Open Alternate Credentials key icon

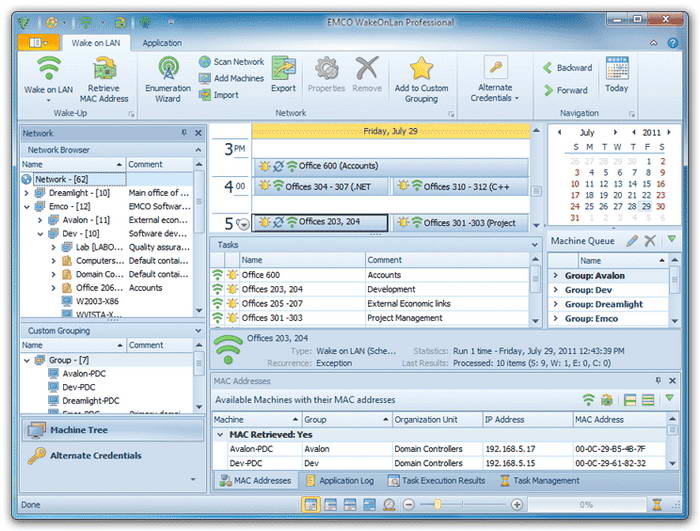point(494,70)
